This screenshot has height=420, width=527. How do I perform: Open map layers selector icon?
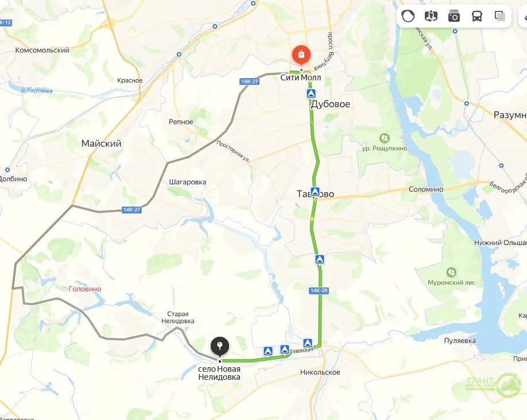coord(500,16)
